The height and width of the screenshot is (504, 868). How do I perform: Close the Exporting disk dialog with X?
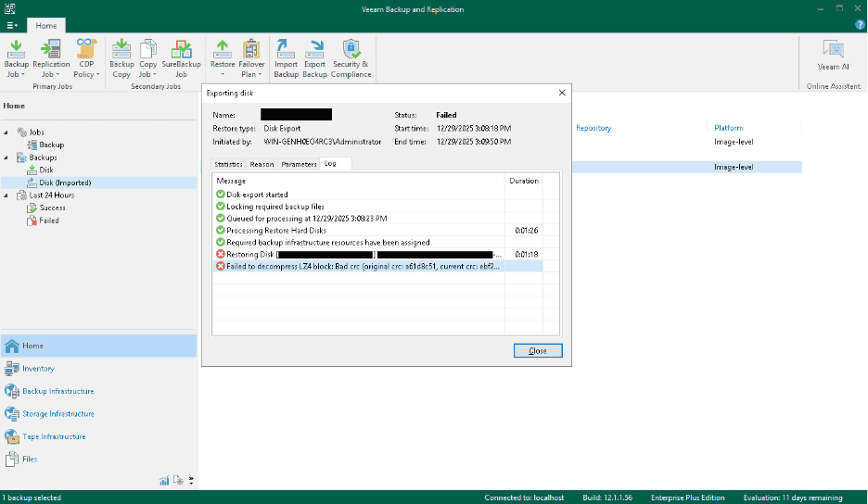(x=562, y=93)
